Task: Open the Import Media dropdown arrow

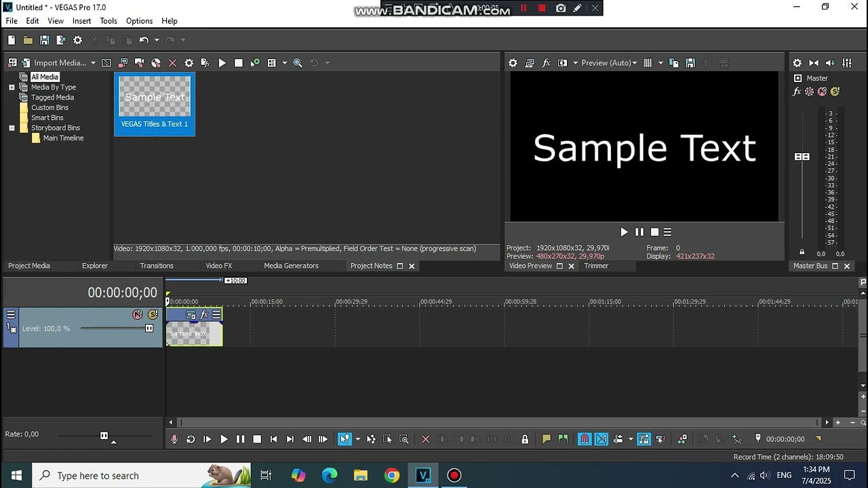Action: [93, 63]
